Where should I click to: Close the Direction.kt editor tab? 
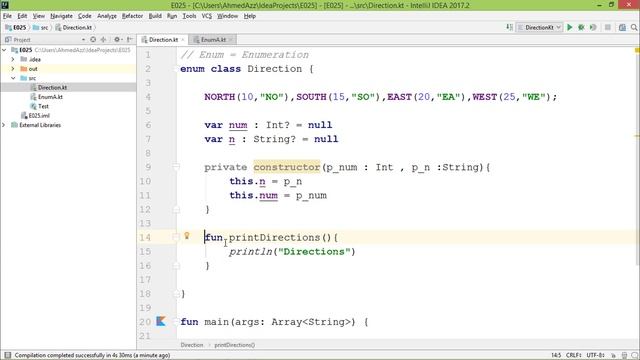pos(183,40)
